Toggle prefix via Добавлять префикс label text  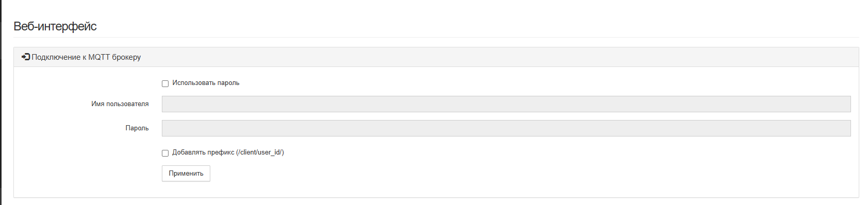pos(203,152)
